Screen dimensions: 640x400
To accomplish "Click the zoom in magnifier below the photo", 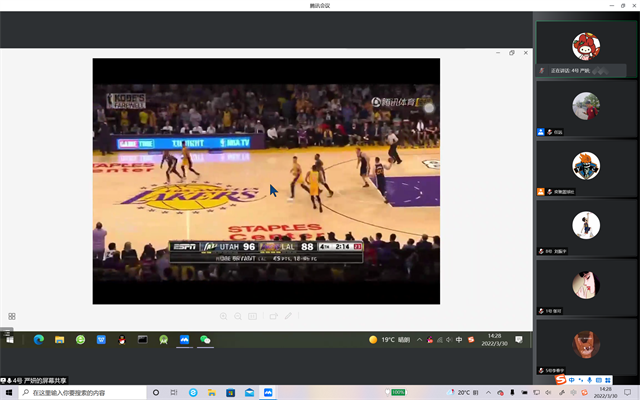I will (223, 316).
